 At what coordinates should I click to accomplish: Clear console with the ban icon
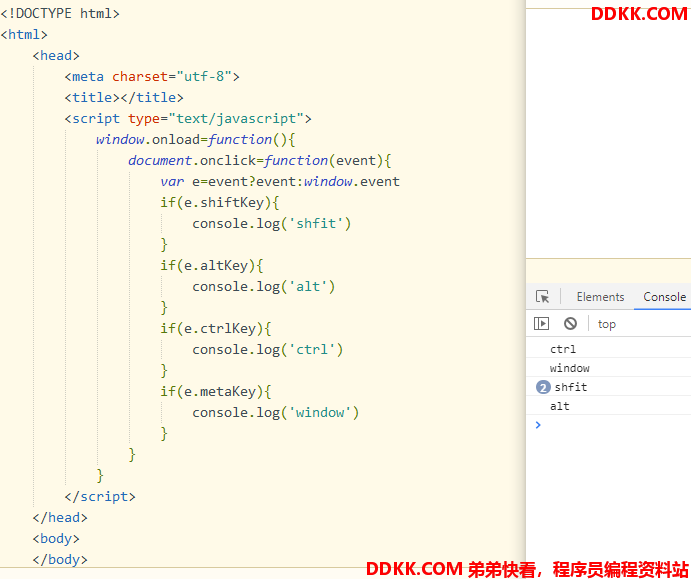coord(570,324)
